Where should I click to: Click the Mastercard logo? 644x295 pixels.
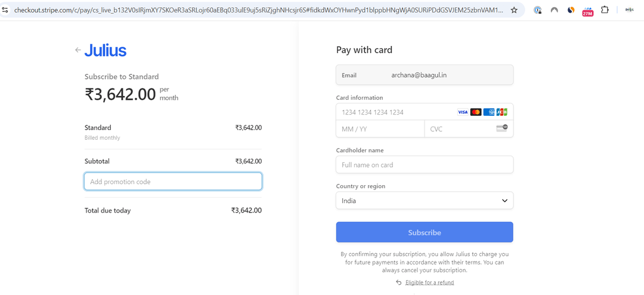[x=476, y=112]
